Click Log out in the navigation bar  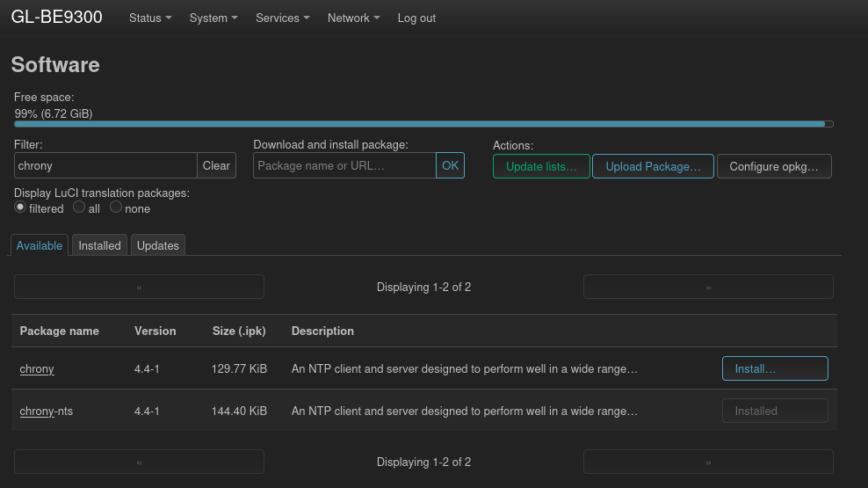416,18
